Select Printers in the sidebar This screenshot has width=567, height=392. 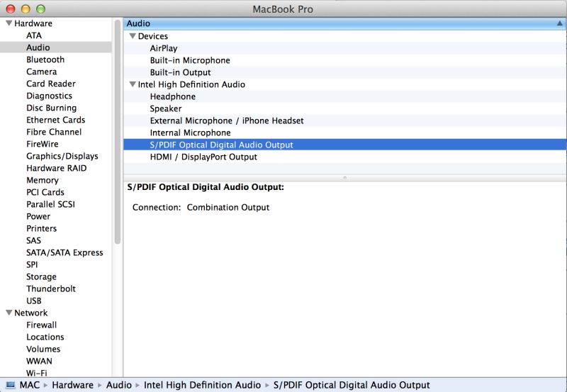(x=42, y=228)
